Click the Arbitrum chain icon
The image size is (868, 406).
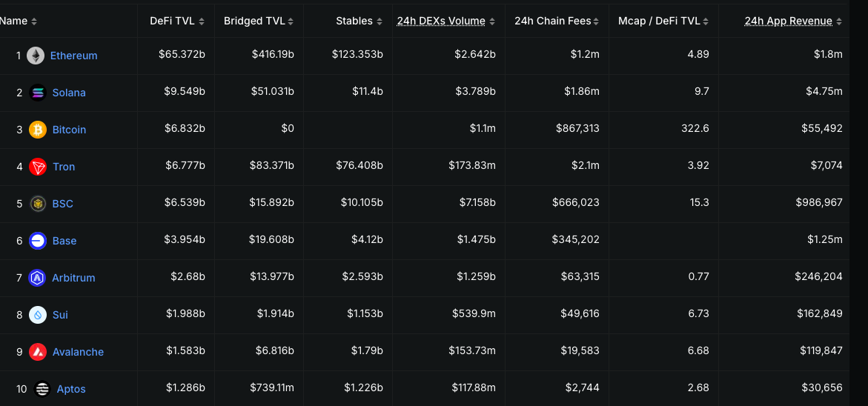coord(38,278)
